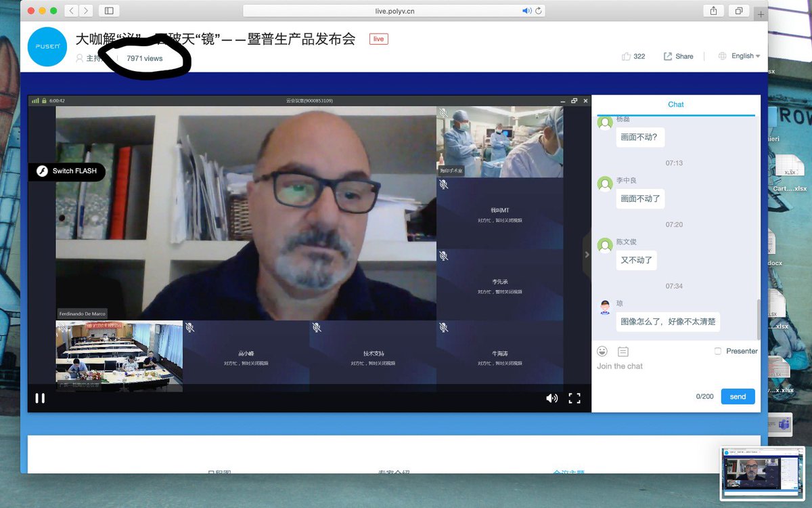Screen dimensions: 812x508
Task: Click the stream title heading
Action: (215, 39)
